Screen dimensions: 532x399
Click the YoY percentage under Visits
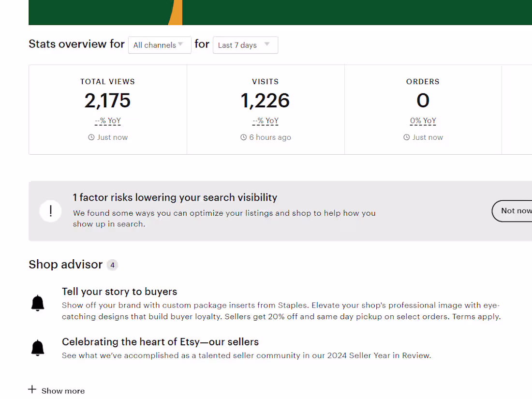[x=266, y=121]
